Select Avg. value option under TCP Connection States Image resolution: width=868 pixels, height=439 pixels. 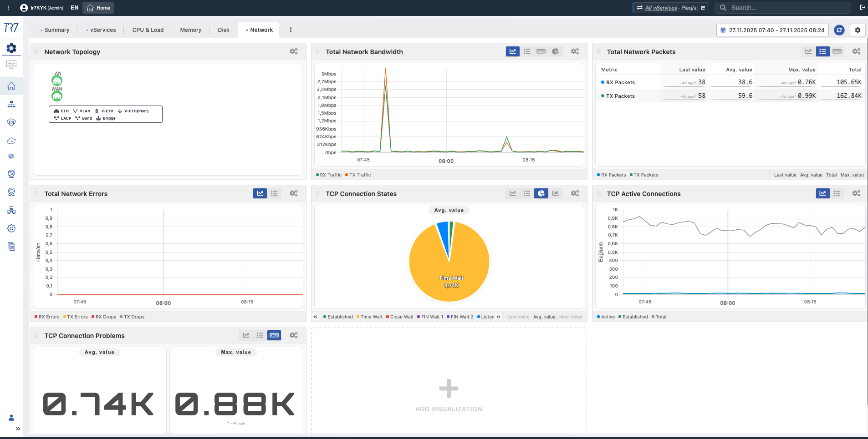tap(544, 317)
